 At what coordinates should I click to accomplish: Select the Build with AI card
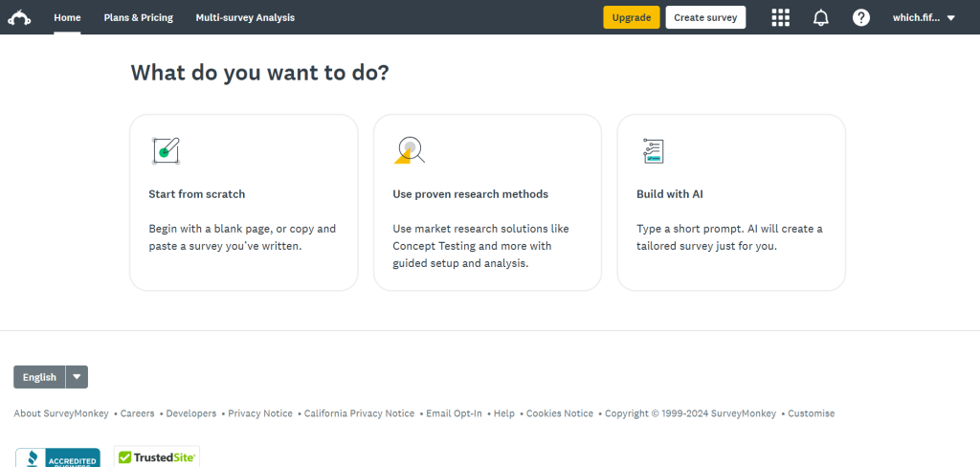click(x=731, y=202)
